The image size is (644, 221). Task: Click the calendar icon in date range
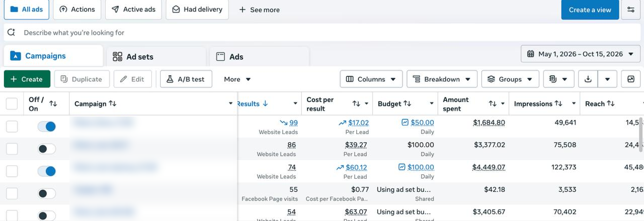531,54
